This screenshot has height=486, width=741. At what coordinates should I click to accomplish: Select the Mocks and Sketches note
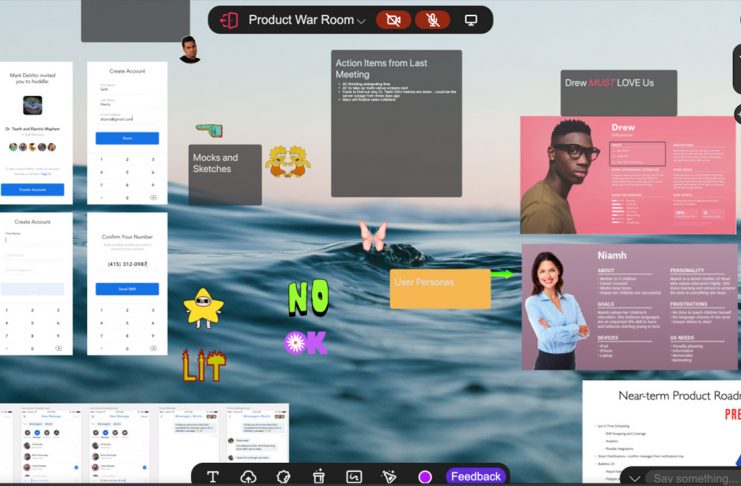(x=225, y=174)
